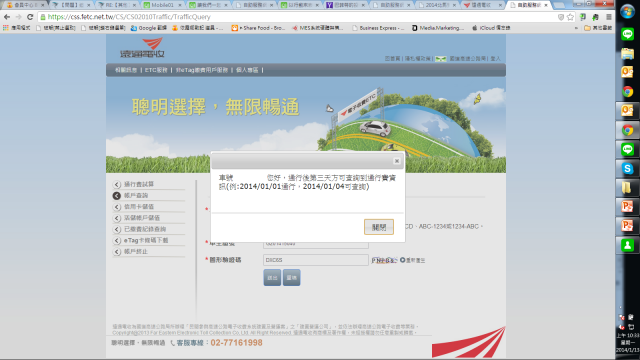
Task: Click the arrow icon beside 通行費試算
Action: coord(117,184)
